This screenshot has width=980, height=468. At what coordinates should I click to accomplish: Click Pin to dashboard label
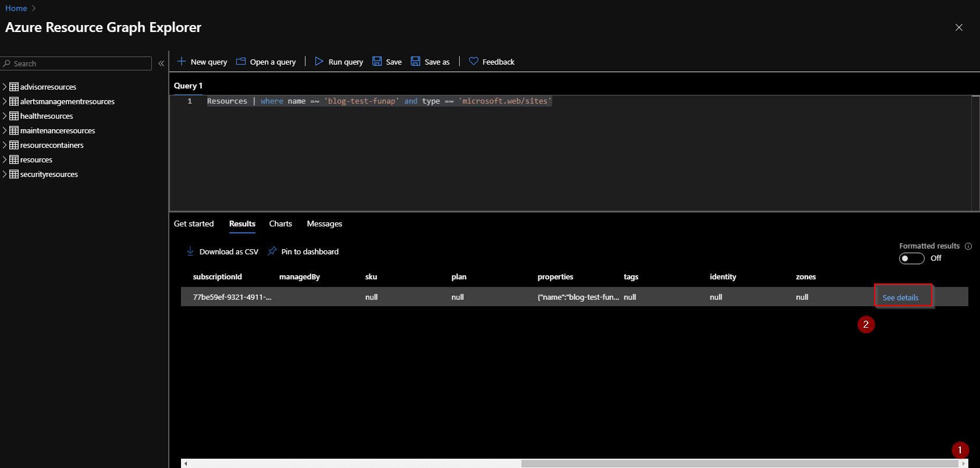310,251
